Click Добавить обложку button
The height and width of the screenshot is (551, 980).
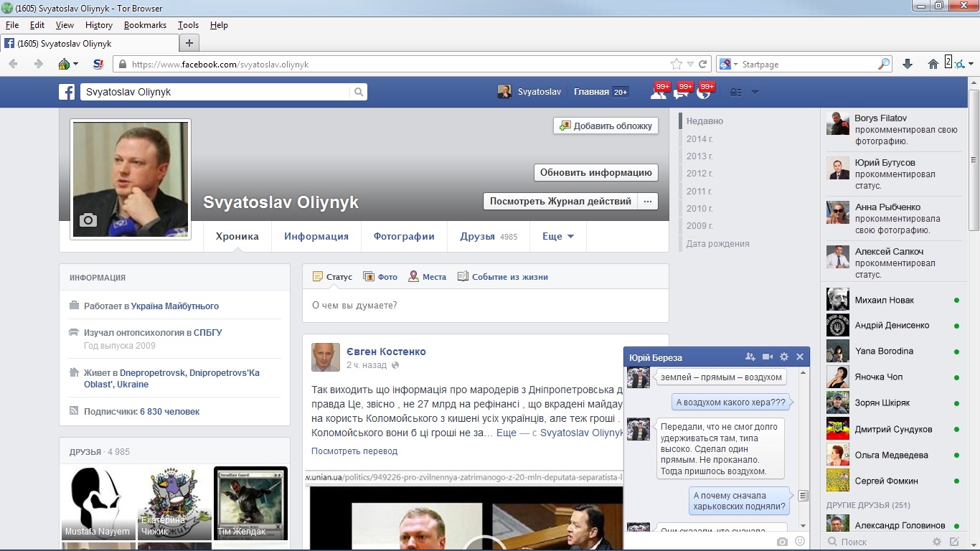click(x=606, y=126)
